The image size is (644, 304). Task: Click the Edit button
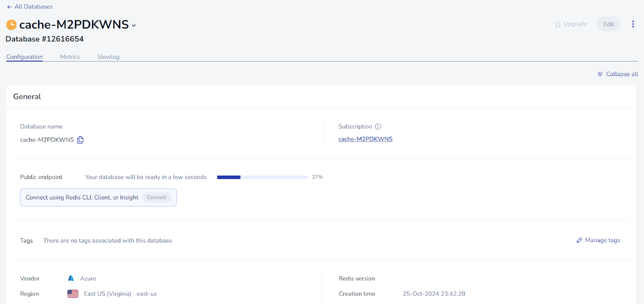pos(609,24)
